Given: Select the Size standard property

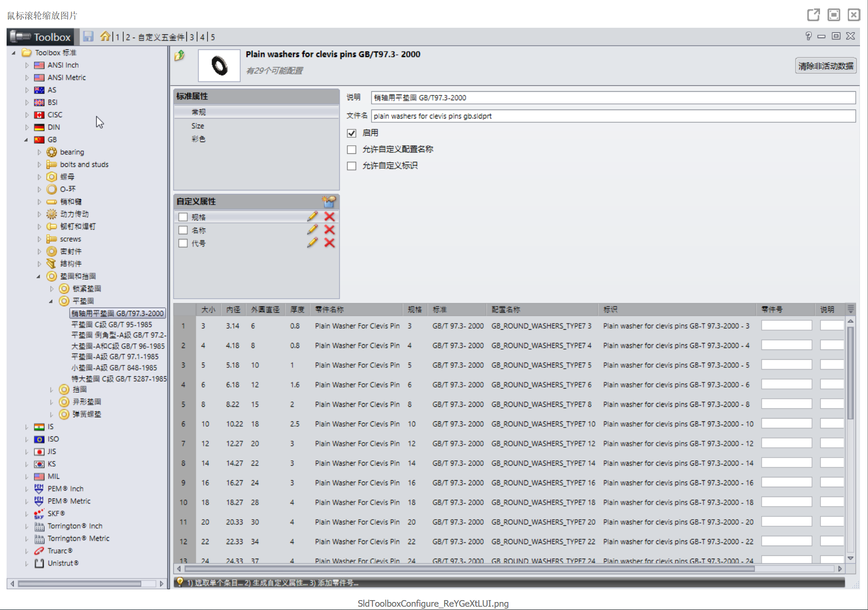Looking at the screenshot, I should [257, 126].
